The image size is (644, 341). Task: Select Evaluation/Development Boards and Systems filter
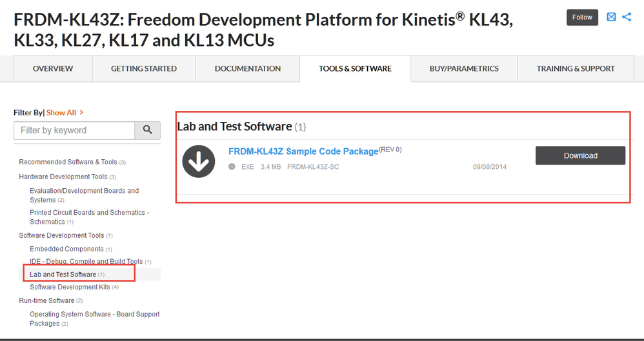click(x=84, y=195)
